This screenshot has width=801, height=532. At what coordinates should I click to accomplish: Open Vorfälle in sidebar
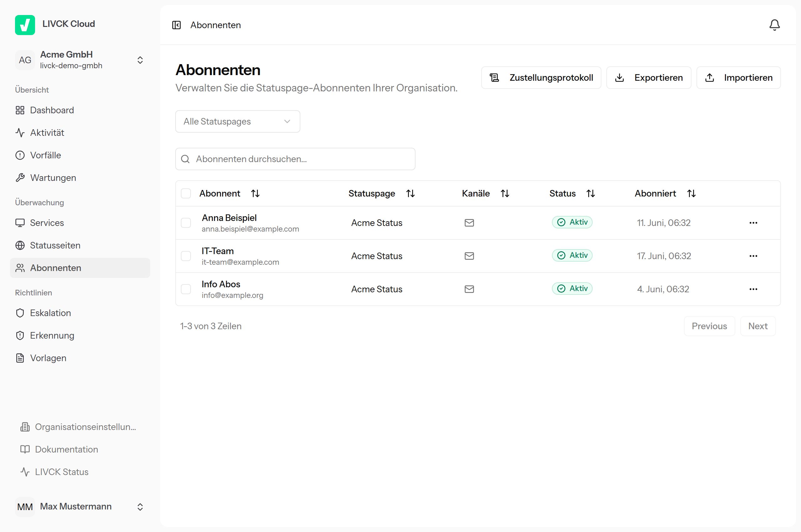pos(80,156)
